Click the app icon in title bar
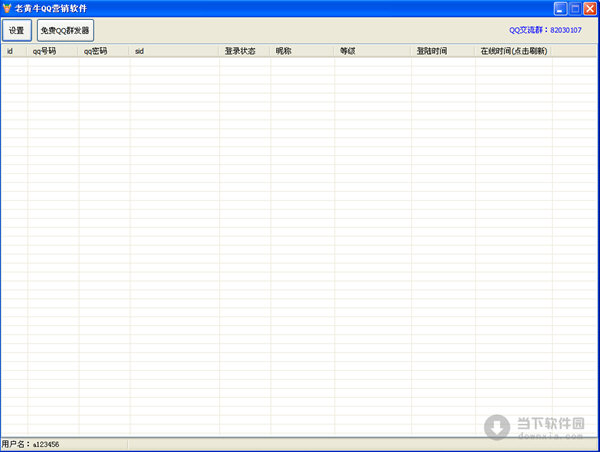600x452 pixels. tap(7, 8)
